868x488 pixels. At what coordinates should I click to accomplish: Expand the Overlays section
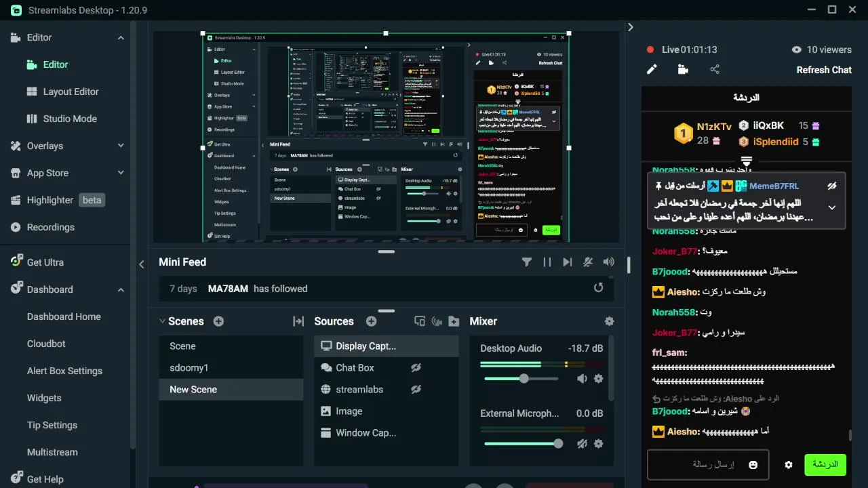(121, 146)
